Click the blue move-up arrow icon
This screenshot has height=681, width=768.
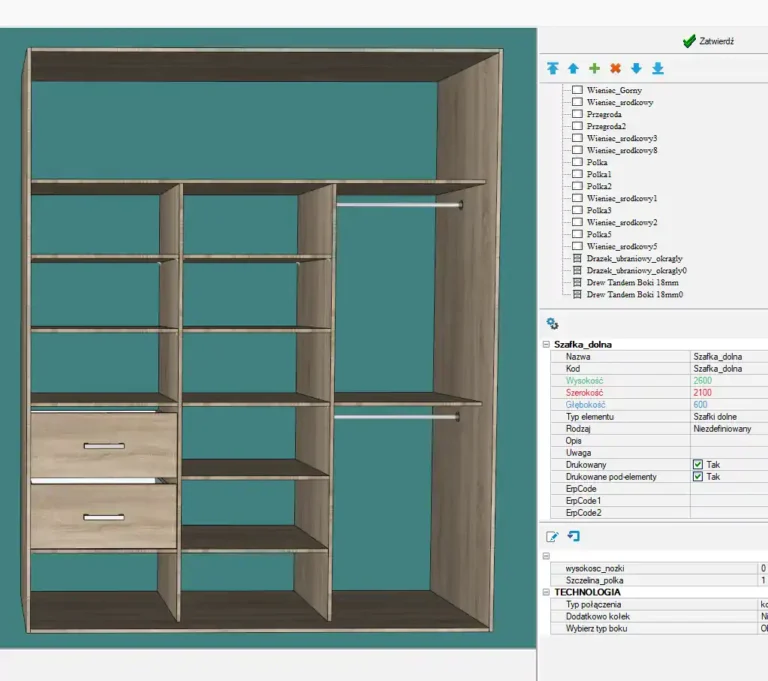click(x=573, y=68)
